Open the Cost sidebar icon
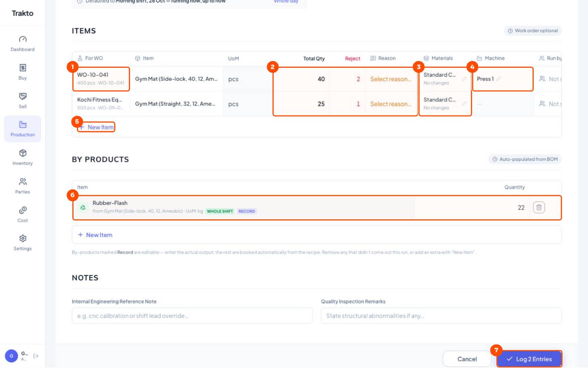This screenshot has width=588, height=368. point(23,210)
